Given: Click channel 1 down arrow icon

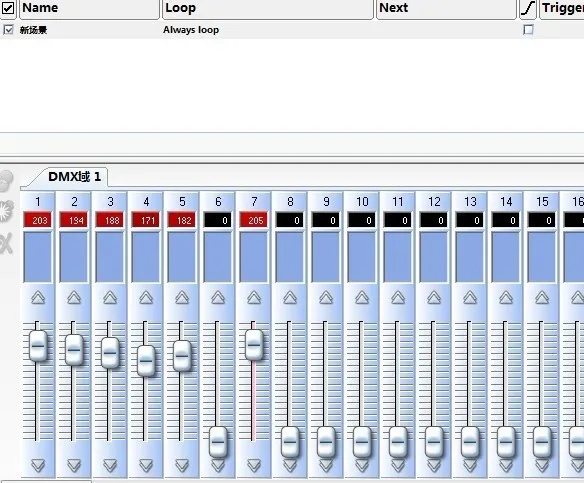Looking at the screenshot, I should coord(38,465).
